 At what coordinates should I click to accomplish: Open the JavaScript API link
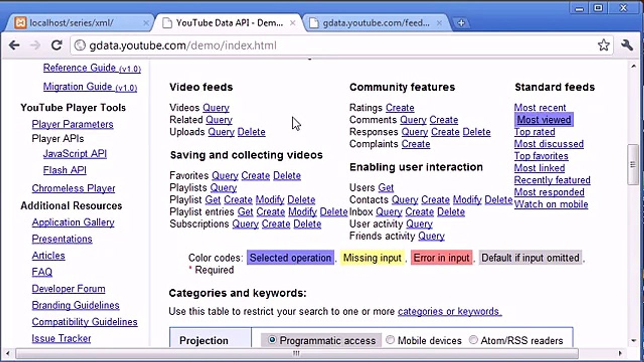pos(75,154)
